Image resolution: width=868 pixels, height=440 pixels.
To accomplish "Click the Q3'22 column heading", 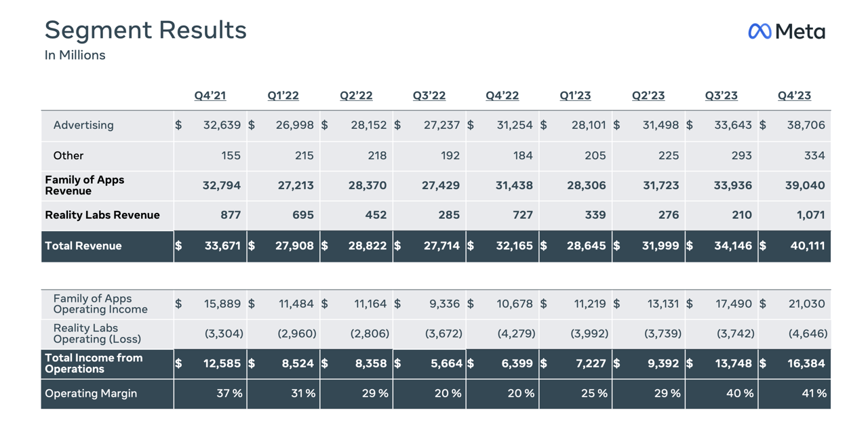I will tap(429, 96).
